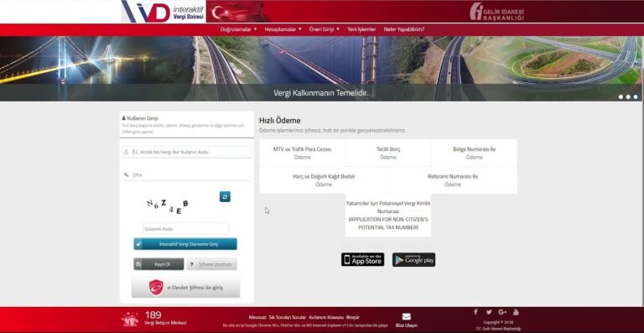The width and height of the screenshot is (644, 333).
Task: Click the Bize Ulaşın envelope icon
Action: coord(406,316)
